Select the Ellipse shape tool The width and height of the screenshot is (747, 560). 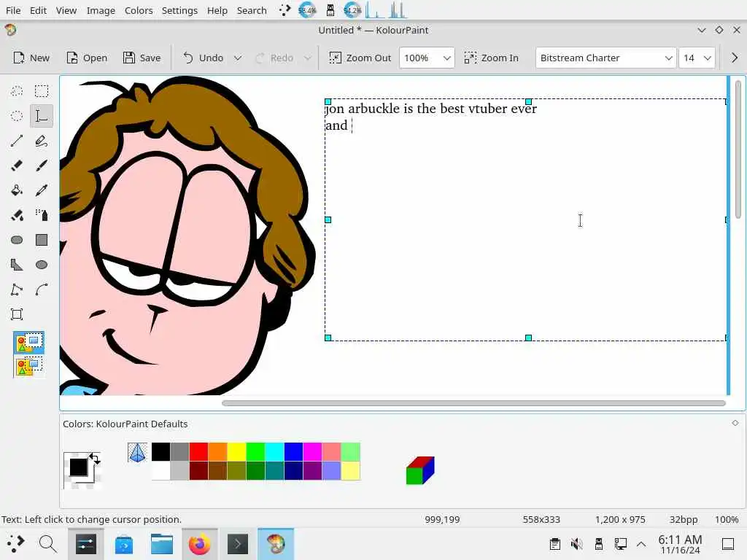[x=42, y=264]
